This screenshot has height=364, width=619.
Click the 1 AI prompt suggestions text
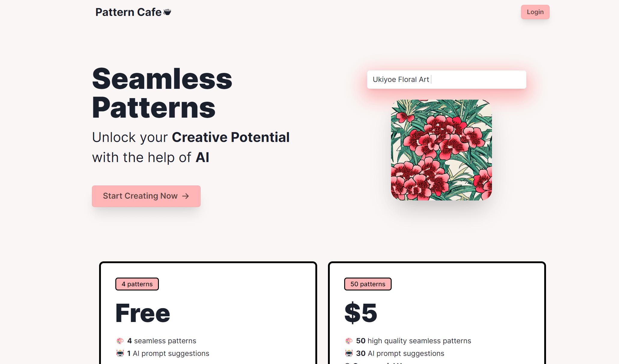click(168, 353)
